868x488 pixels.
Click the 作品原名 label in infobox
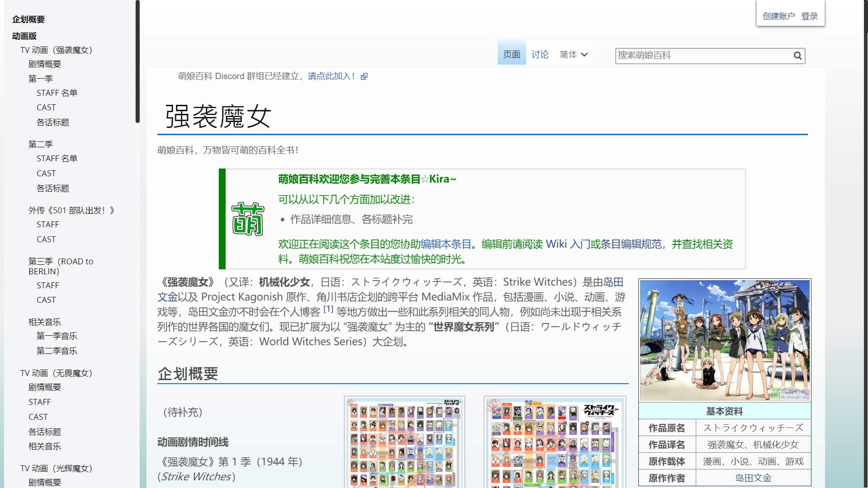[667, 428]
